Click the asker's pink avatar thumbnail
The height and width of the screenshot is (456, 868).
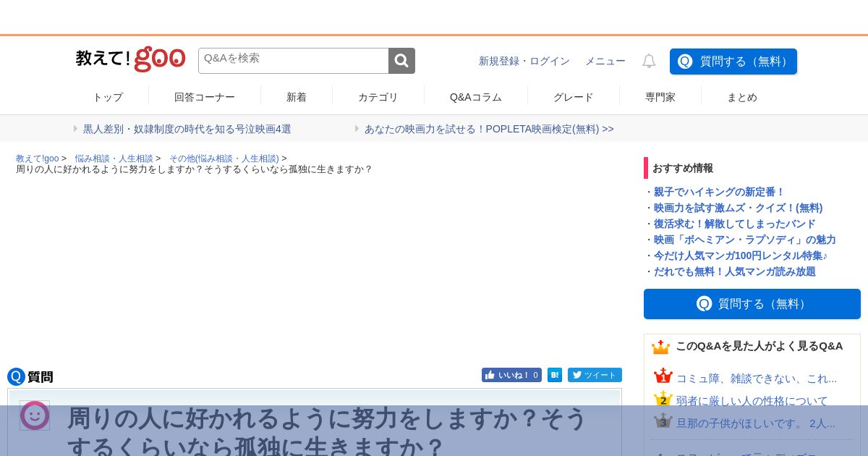[x=35, y=415]
